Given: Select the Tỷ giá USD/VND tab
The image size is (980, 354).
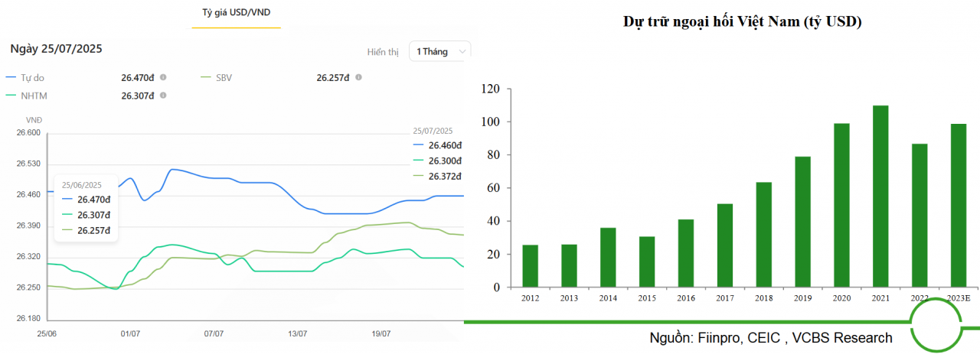Looking at the screenshot, I should pos(236,15).
